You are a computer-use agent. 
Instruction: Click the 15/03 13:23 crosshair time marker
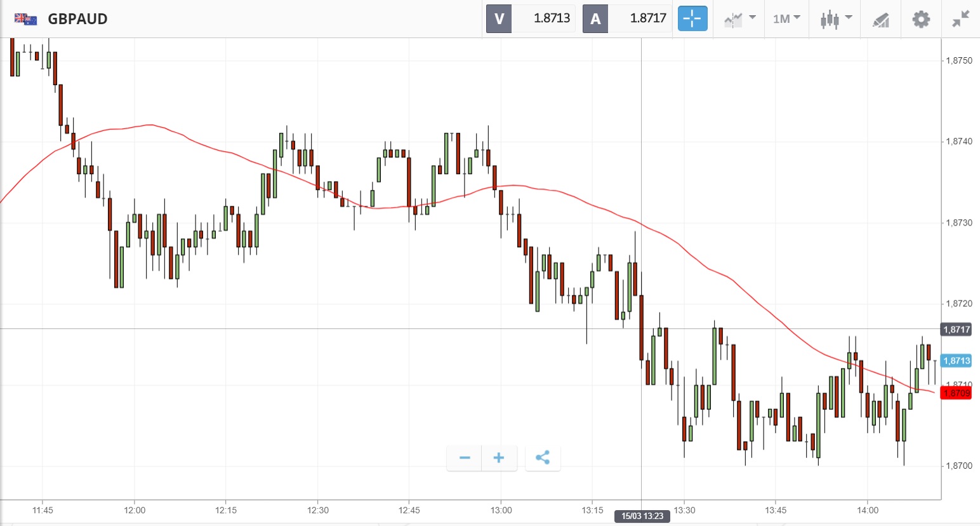click(642, 516)
